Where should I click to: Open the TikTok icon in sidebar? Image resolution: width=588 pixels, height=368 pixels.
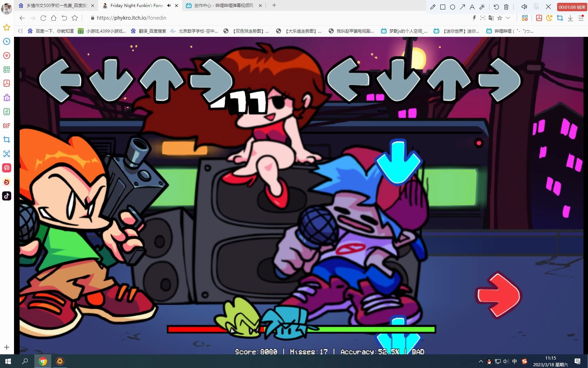pyautogui.click(x=7, y=196)
